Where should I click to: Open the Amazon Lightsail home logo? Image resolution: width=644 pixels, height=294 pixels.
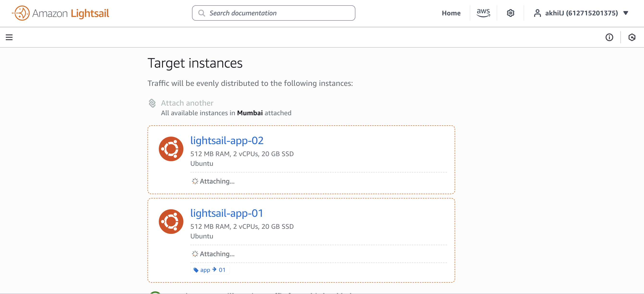click(61, 13)
